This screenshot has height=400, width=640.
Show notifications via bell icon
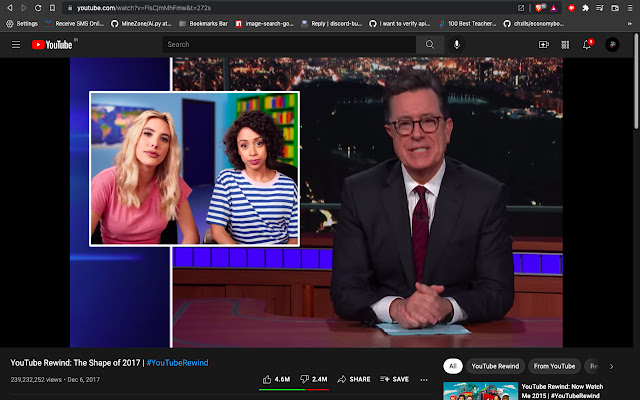tap(587, 44)
